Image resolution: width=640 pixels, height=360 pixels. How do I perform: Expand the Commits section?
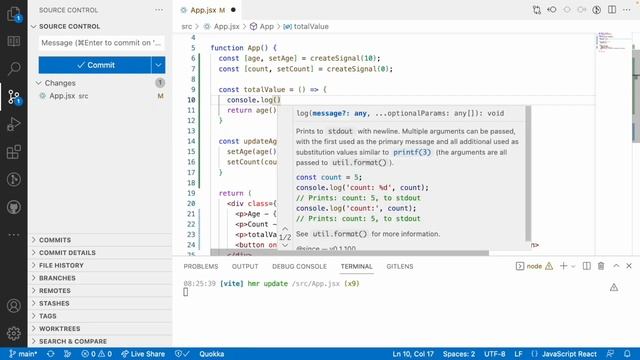[x=101, y=240]
